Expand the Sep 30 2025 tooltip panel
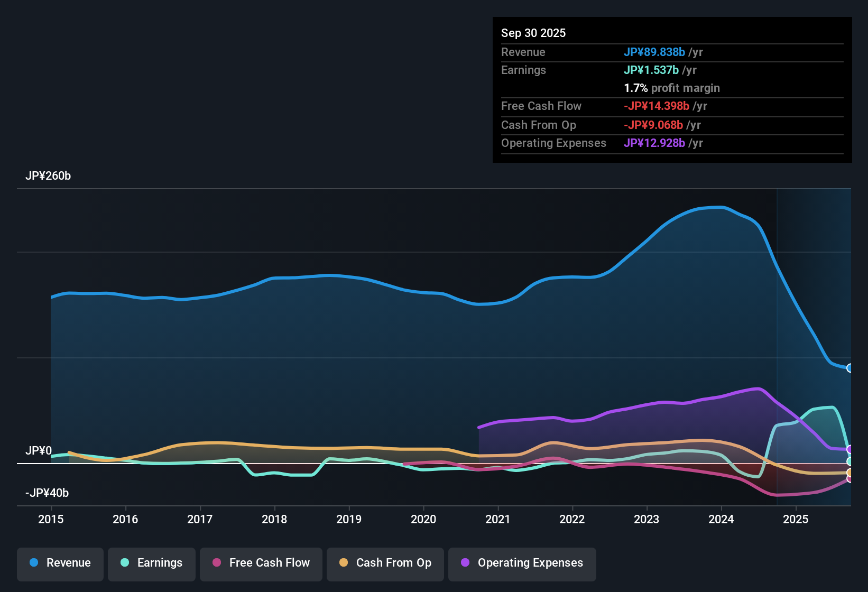868x592 pixels. [672, 33]
